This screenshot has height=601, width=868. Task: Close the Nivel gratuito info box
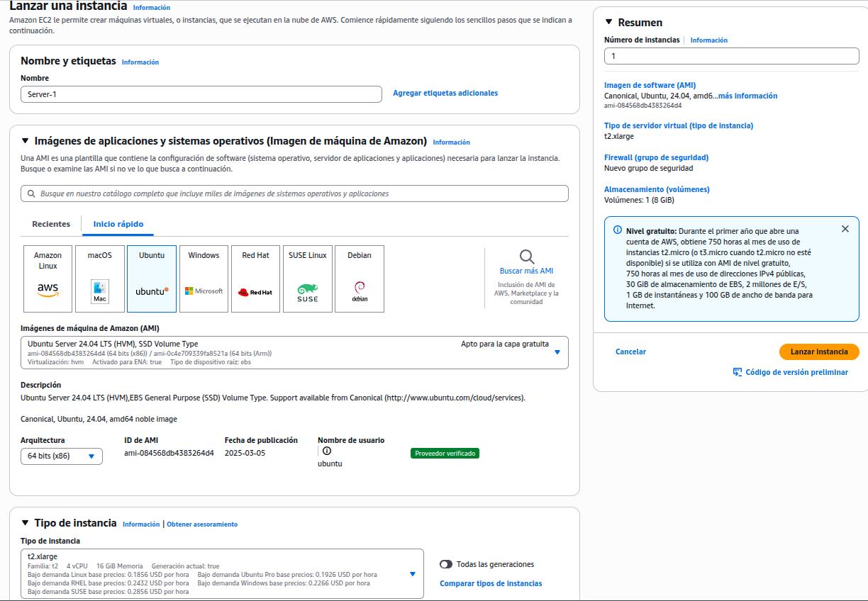pos(845,229)
